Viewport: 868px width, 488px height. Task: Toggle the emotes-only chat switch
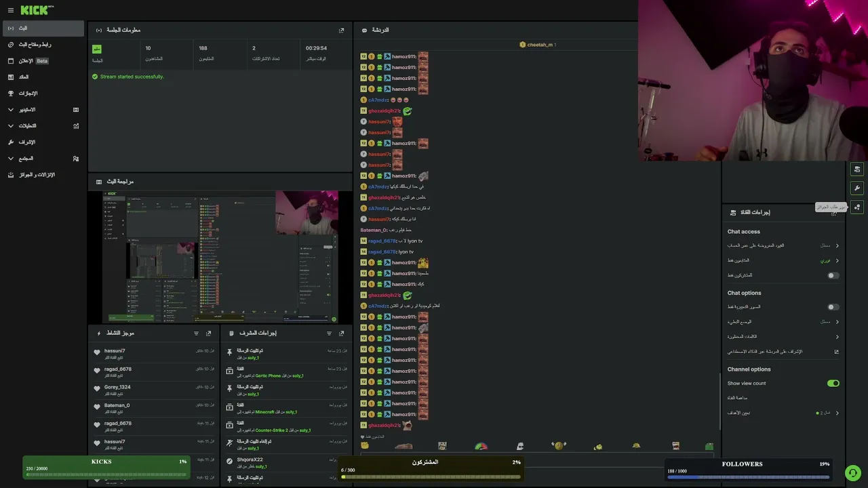coord(833,307)
